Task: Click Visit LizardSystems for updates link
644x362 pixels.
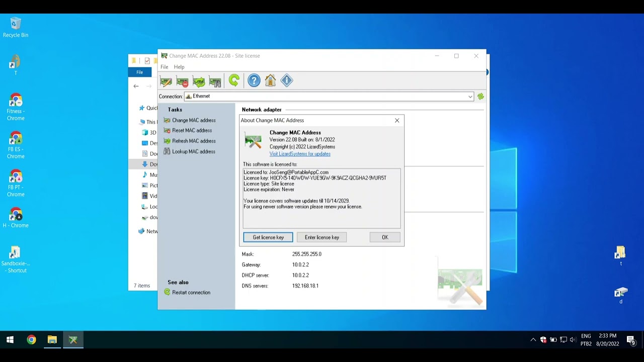Action: [300, 154]
